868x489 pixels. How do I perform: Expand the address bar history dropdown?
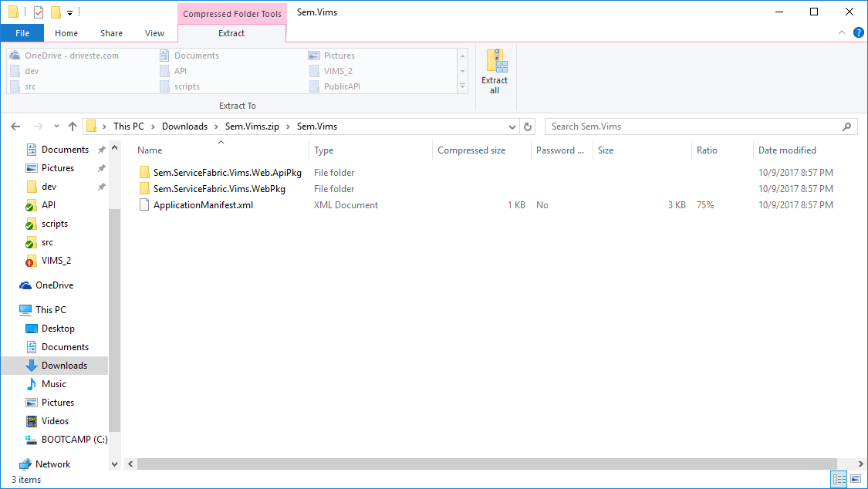click(512, 126)
